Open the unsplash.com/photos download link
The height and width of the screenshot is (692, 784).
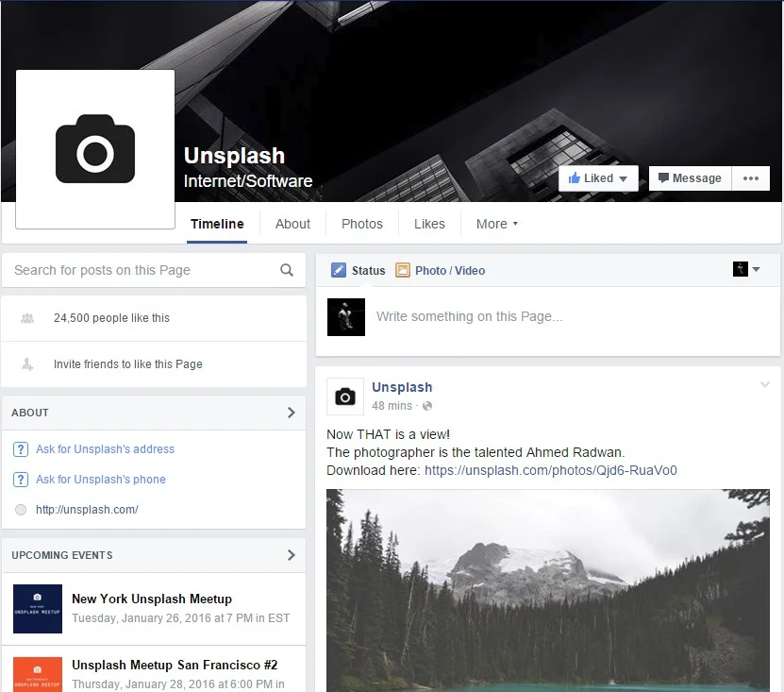pos(551,470)
